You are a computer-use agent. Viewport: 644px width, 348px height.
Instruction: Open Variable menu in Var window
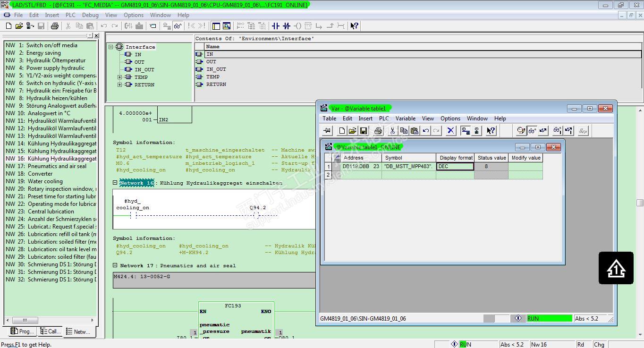coord(405,119)
